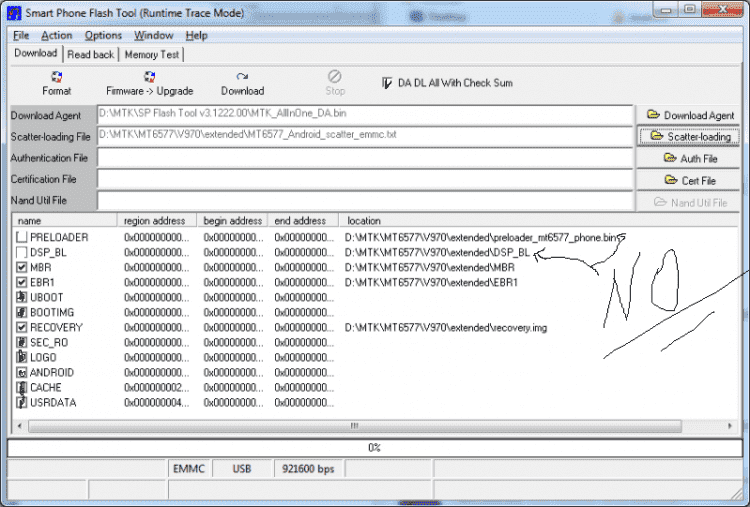Viewport: 750px width, 507px height.
Task: Click the Authentication File field
Action: click(x=365, y=158)
